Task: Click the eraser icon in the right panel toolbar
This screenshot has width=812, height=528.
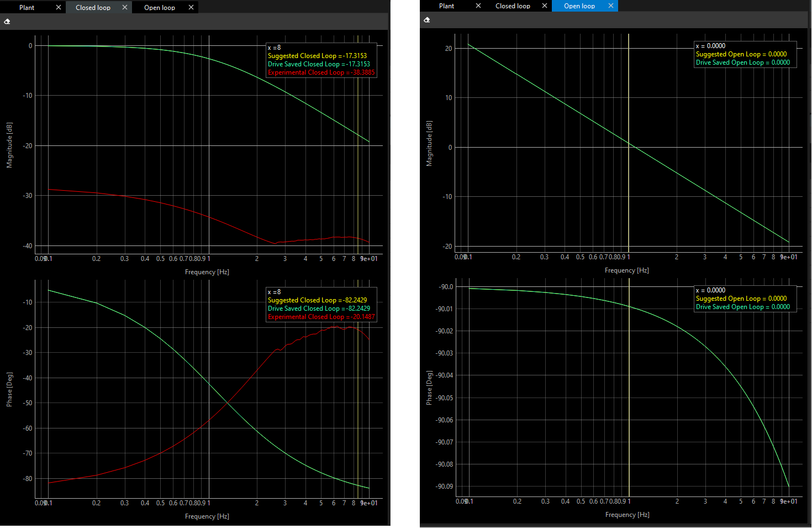Action: (x=426, y=20)
